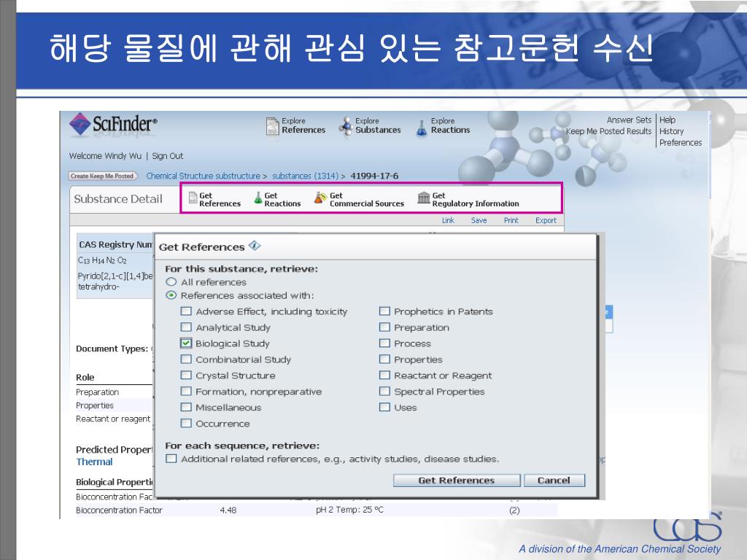The height and width of the screenshot is (560, 747).
Task: Go to substances (1314) breadcrumb
Action: point(306,176)
